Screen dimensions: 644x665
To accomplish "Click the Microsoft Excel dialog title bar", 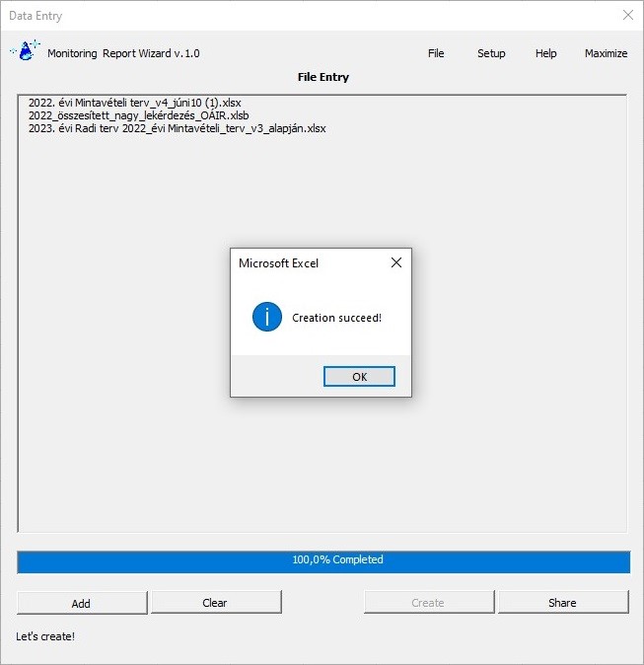I will click(x=306, y=262).
